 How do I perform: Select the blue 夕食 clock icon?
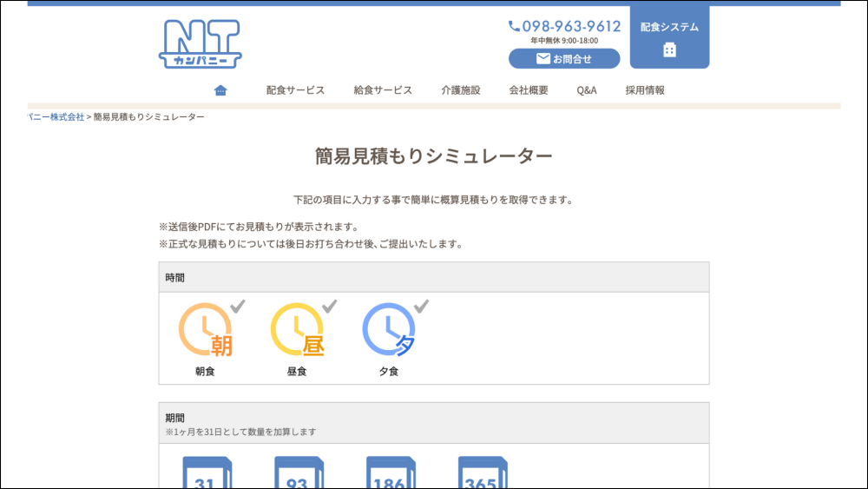389,330
